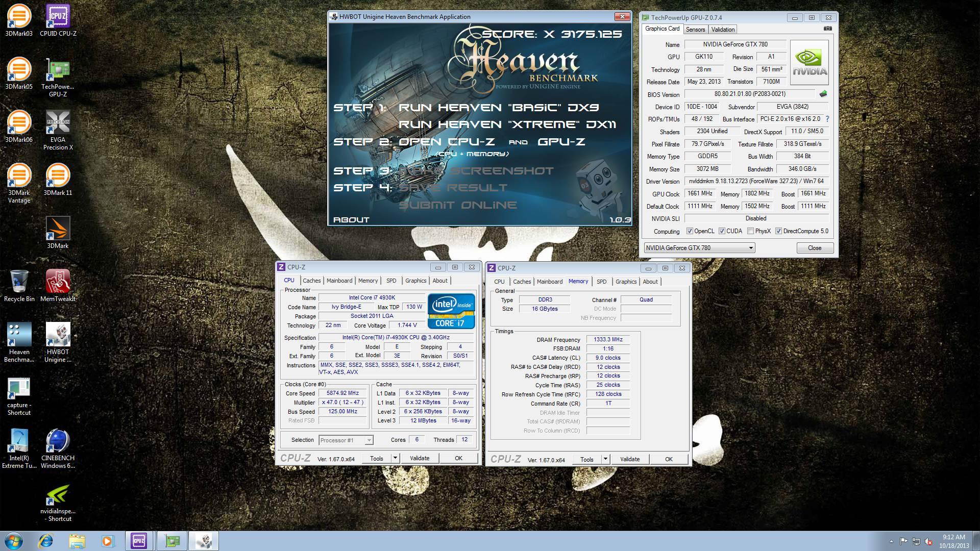Click SUBMIT ONLINE in HWBOT Heaven
Viewport: 980px width, 551px height.
point(458,205)
